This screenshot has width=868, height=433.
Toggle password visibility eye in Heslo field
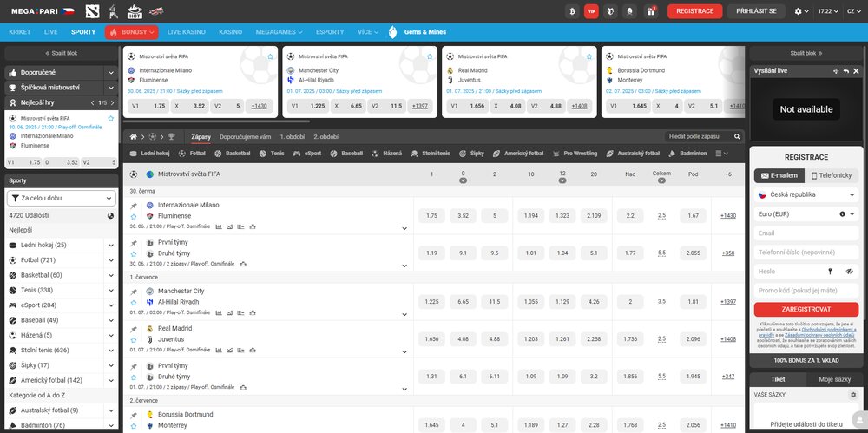(x=850, y=272)
